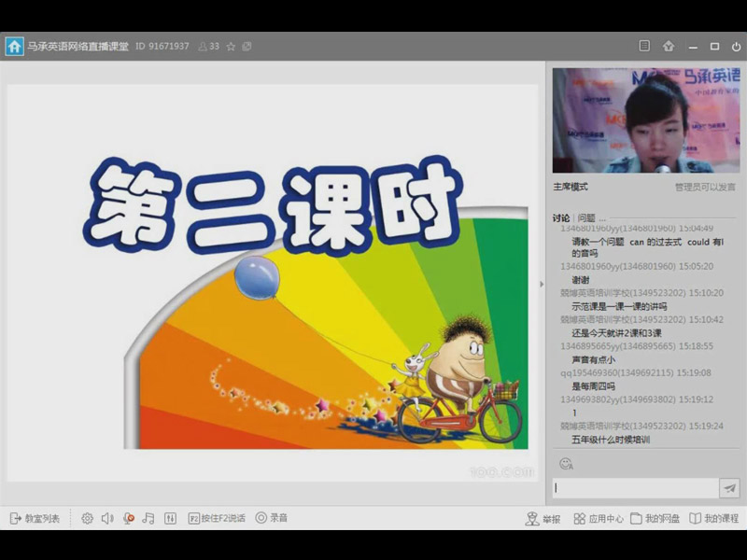Open 教室列表 classroom list

tap(35, 518)
